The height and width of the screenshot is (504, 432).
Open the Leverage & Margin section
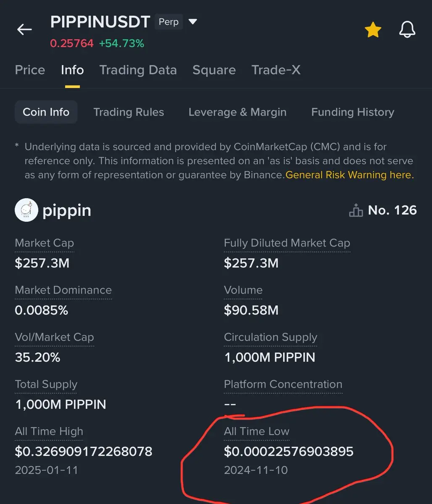[237, 112]
